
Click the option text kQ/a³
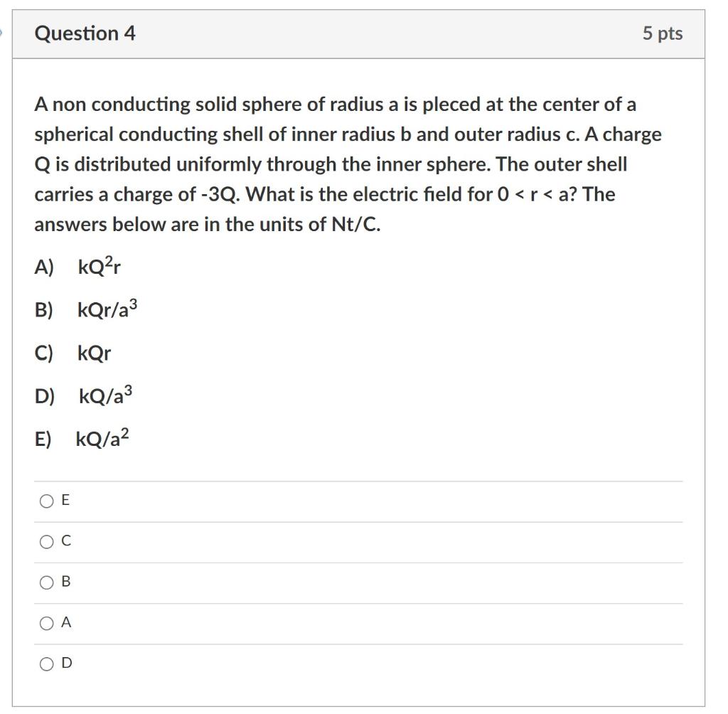click(x=105, y=395)
